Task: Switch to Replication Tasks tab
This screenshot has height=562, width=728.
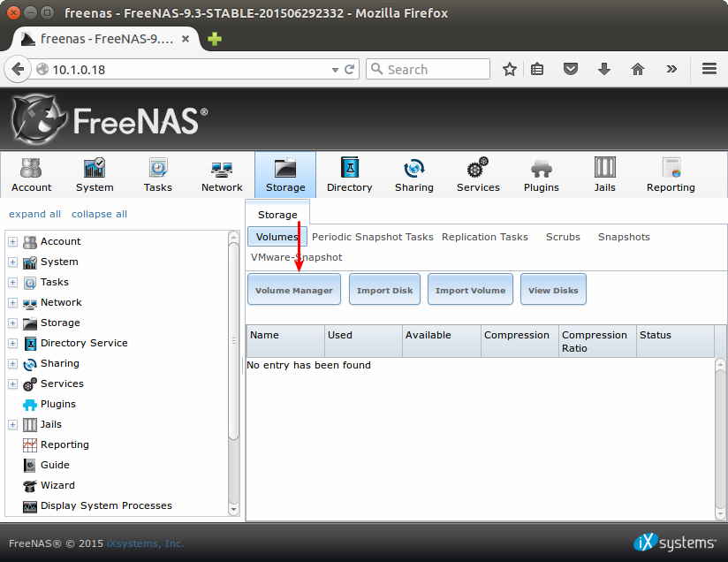Action: click(x=485, y=237)
